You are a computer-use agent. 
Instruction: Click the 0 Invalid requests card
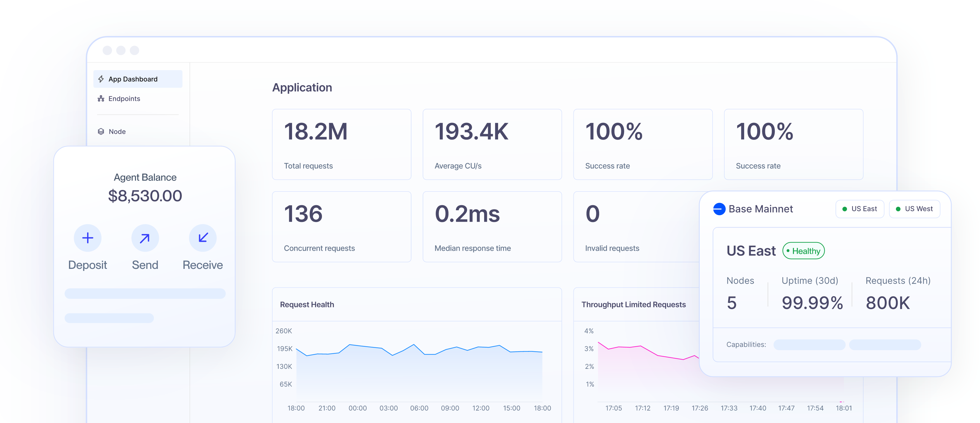click(x=637, y=227)
